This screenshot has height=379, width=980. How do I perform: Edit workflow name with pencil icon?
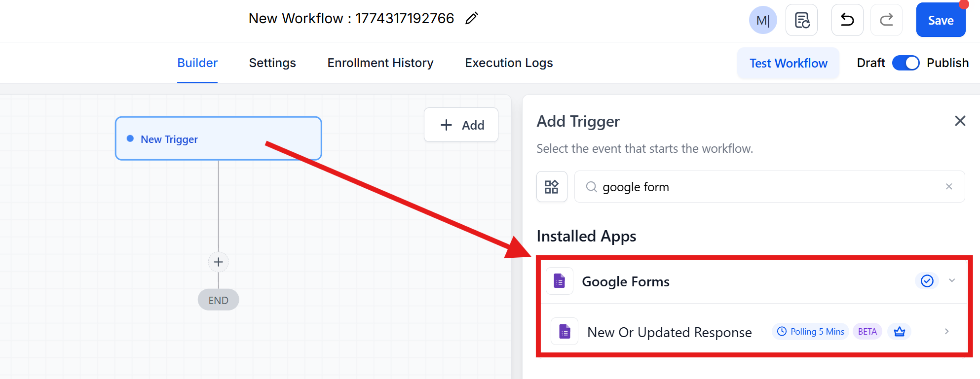pos(472,19)
